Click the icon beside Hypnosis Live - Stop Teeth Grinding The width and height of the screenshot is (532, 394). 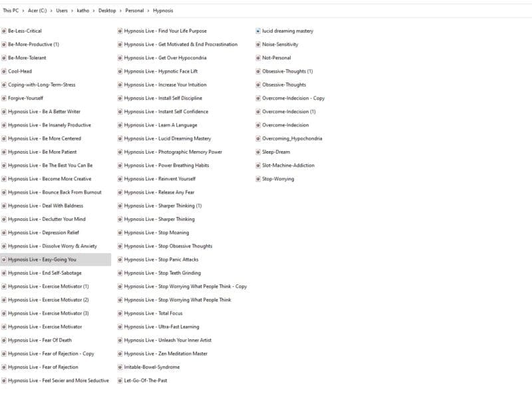coord(120,273)
